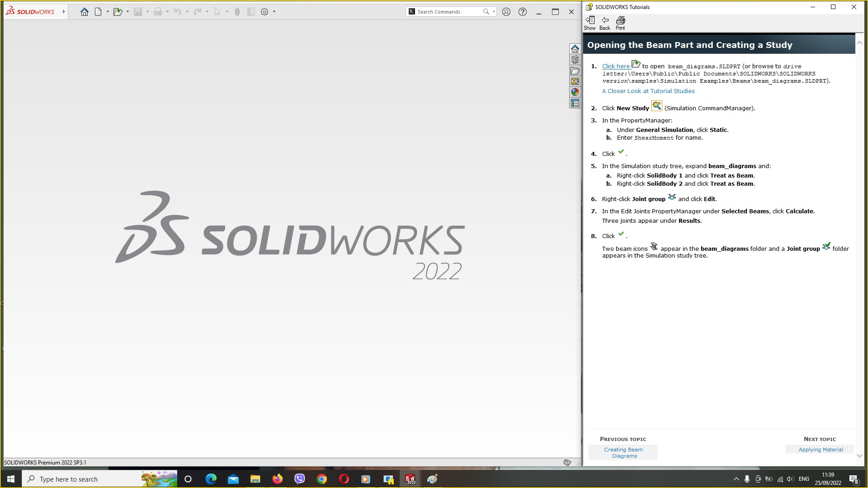868x488 pixels.
Task: Select the Previous Topic navigation item
Action: [x=623, y=452]
